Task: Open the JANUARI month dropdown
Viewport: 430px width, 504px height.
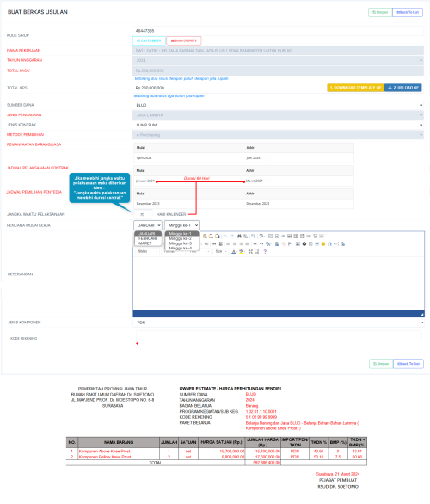Action: click(x=148, y=225)
